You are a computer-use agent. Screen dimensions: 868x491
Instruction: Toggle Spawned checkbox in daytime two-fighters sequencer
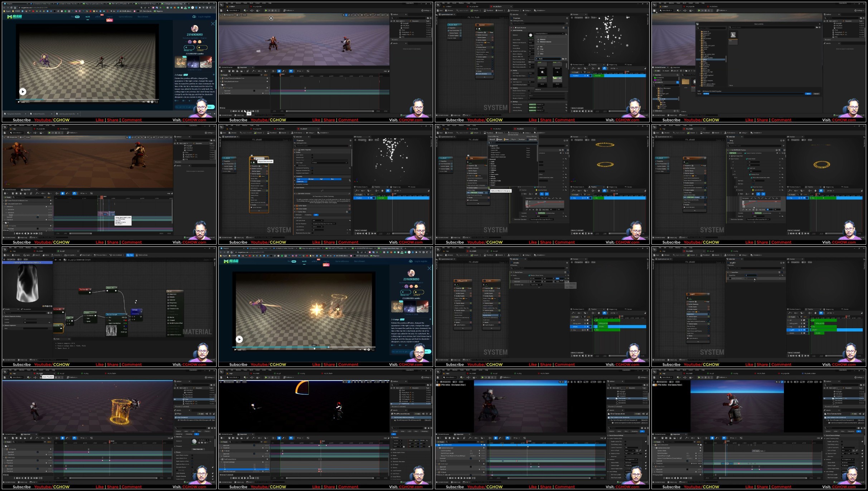[254, 91]
